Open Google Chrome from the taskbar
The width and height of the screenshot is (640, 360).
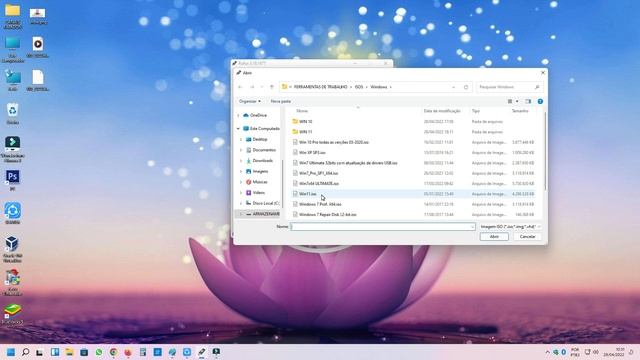113,352
